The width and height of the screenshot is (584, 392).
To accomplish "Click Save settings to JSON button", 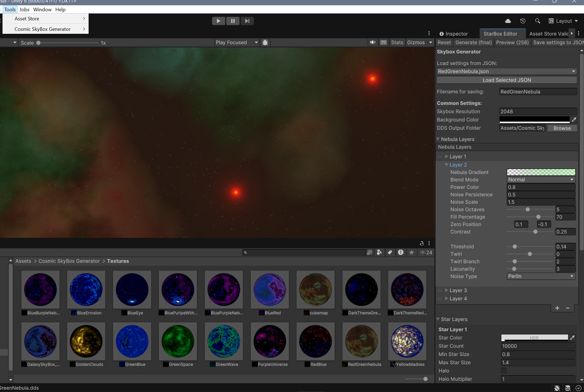I will 558,43.
